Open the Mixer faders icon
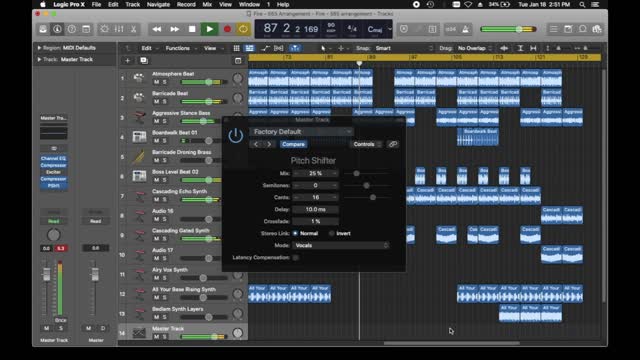The image size is (640, 360). tap(119, 29)
